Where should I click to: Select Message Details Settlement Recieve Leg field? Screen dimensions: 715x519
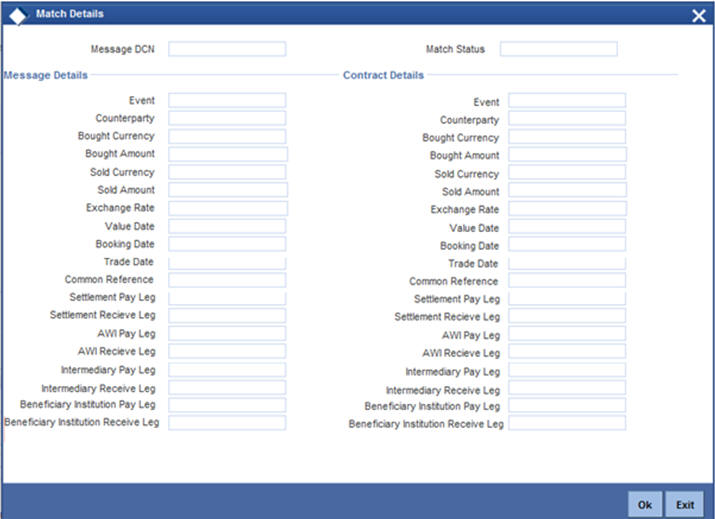click(x=227, y=315)
